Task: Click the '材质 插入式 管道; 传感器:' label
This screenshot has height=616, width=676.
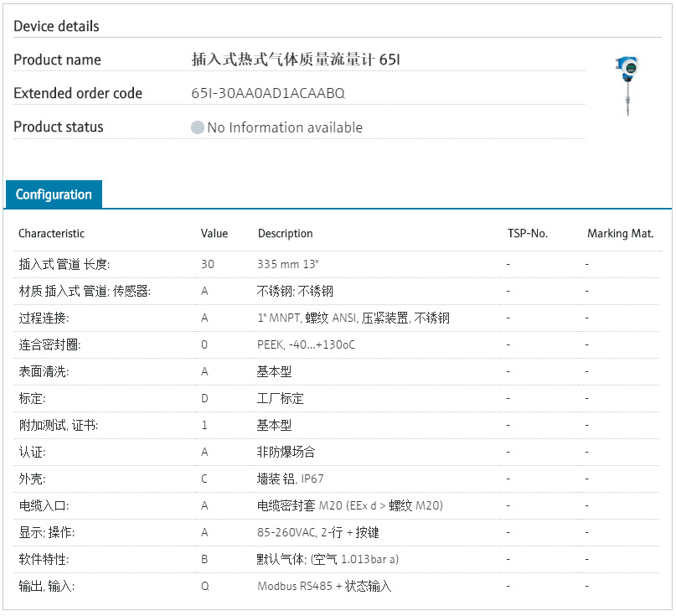Action: [85, 291]
